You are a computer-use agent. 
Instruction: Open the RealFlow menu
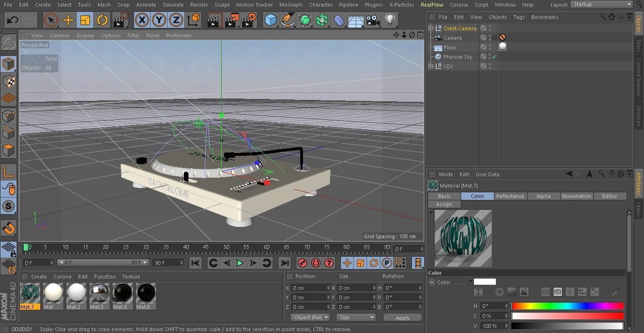click(x=432, y=5)
